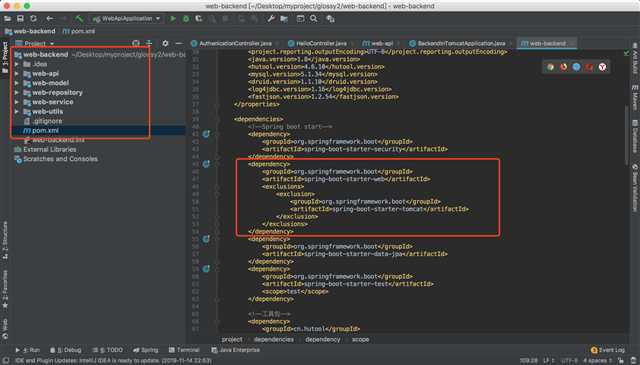The width and height of the screenshot is (640, 365).
Task: Open pom.xml in Yandex browser icon
Action: coord(602,67)
